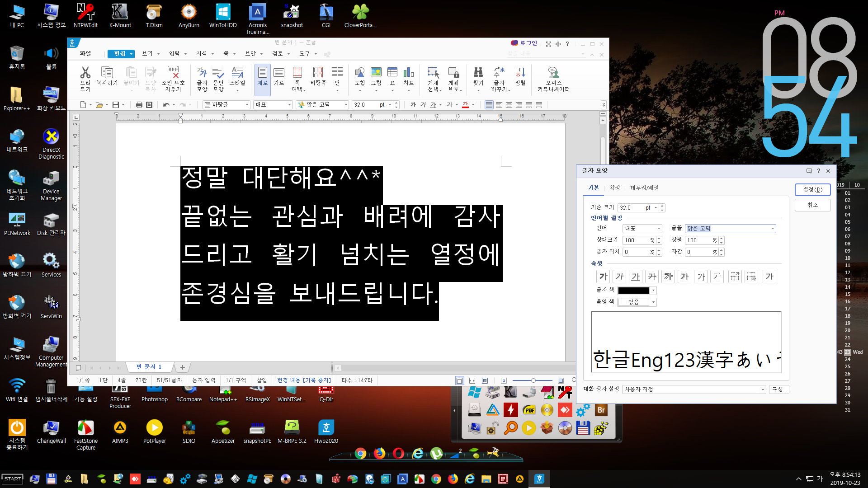Click the 오려두기 (Cut) scissors icon

pos(85,79)
